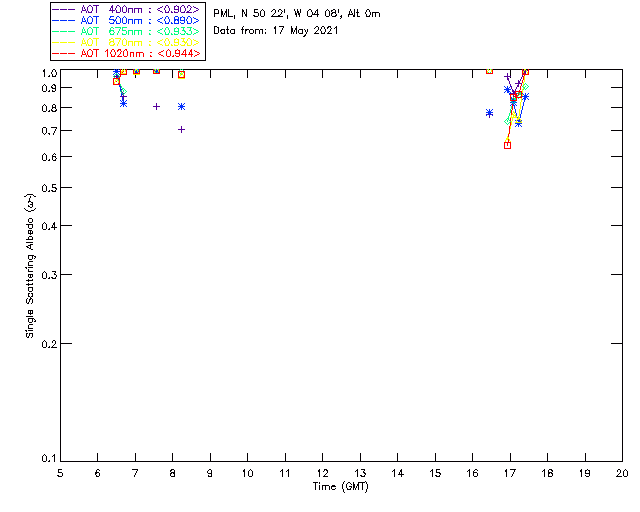Click the green diamond near 0.74 at 17h
The width and height of the screenshot is (640, 512).
point(507,121)
